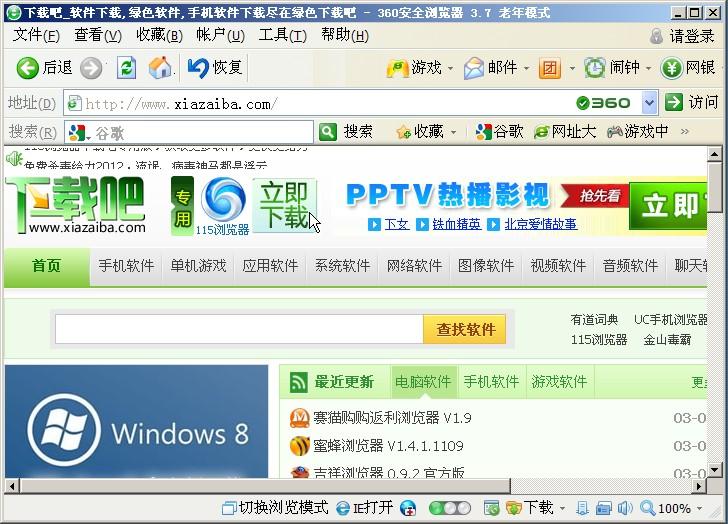This screenshot has width=728, height=524.
Task: Click the RSS 最近更新 icon
Action: tap(298, 382)
